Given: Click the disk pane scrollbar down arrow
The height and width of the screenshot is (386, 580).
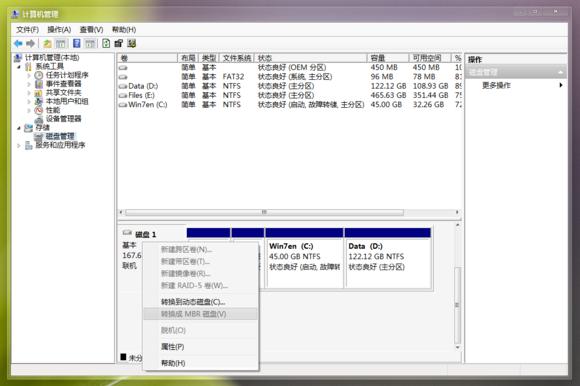Looking at the screenshot, I should pos(458,348).
